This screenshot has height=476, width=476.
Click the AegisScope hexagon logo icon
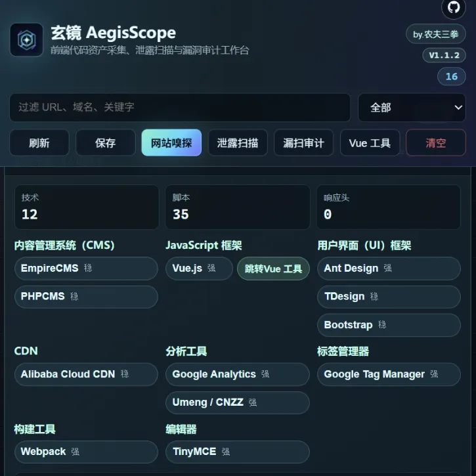tap(26, 40)
